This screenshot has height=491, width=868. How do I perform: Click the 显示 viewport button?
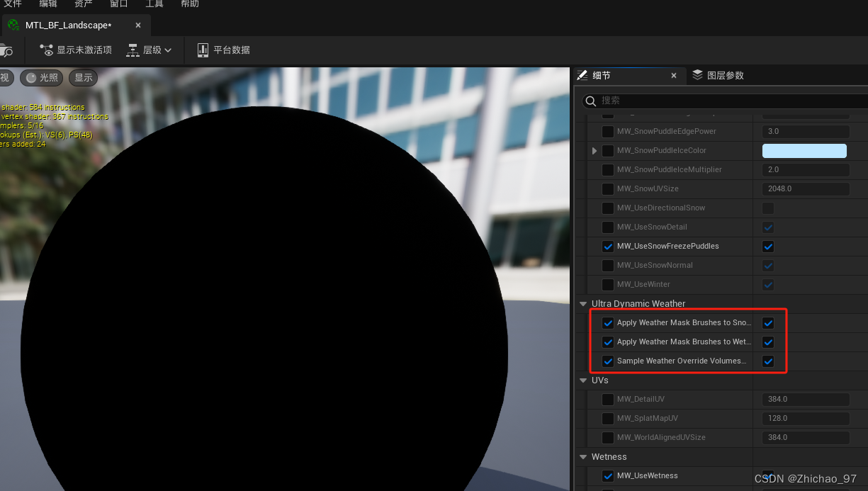click(x=82, y=77)
